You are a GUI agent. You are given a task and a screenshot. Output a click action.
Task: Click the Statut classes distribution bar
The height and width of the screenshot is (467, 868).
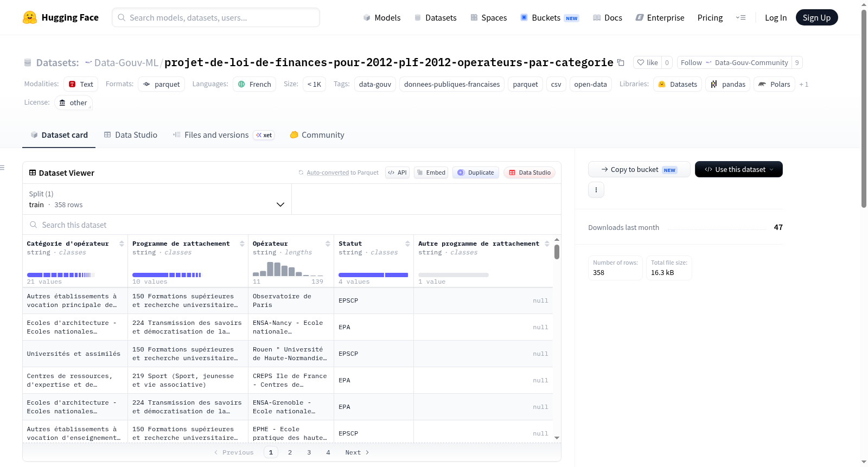click(373, 275)
